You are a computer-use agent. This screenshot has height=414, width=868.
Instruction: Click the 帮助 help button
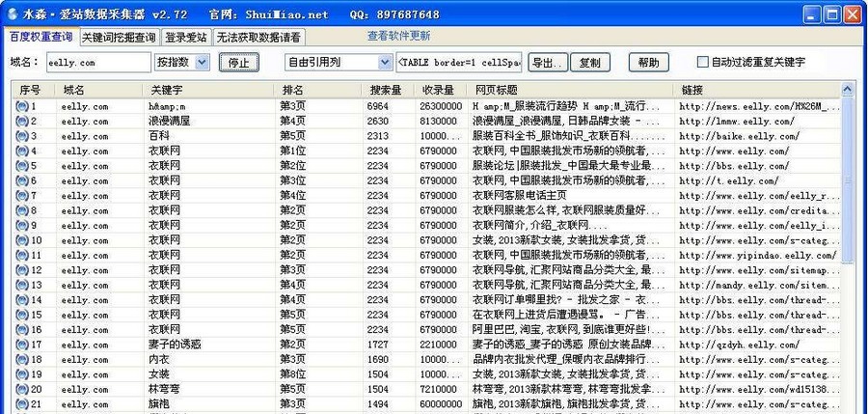tap(649, 63)
